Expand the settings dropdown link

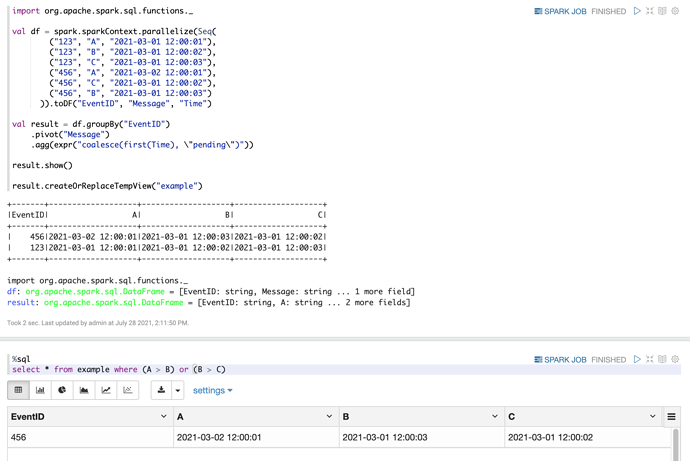[213, 390]
